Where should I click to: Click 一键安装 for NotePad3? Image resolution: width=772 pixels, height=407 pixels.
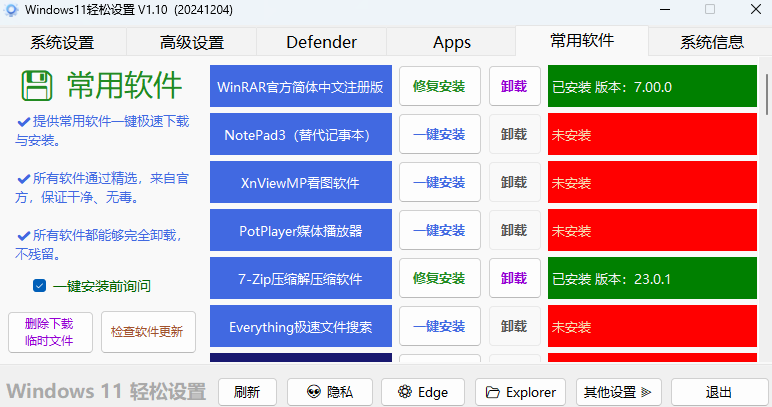click(440, 134)
